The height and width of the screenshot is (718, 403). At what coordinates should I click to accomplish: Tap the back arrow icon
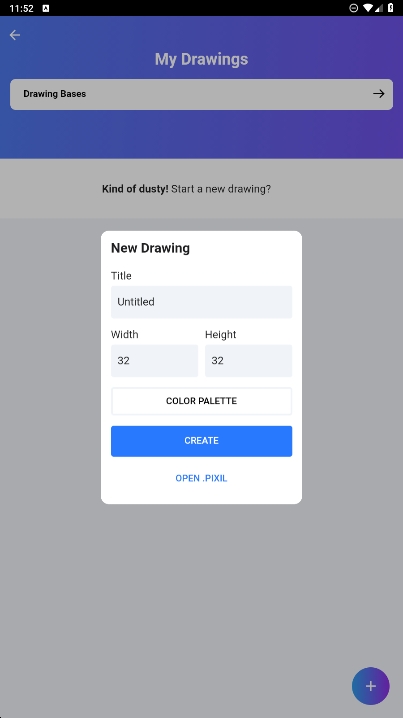click(x=15, y=35)
